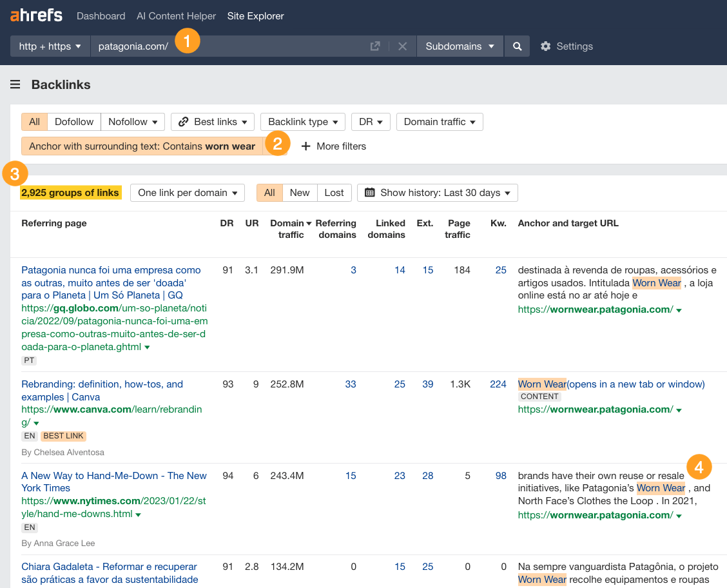Click the ahrefs logo
This screenshot has height=588, width=727.
coord(35,15)
